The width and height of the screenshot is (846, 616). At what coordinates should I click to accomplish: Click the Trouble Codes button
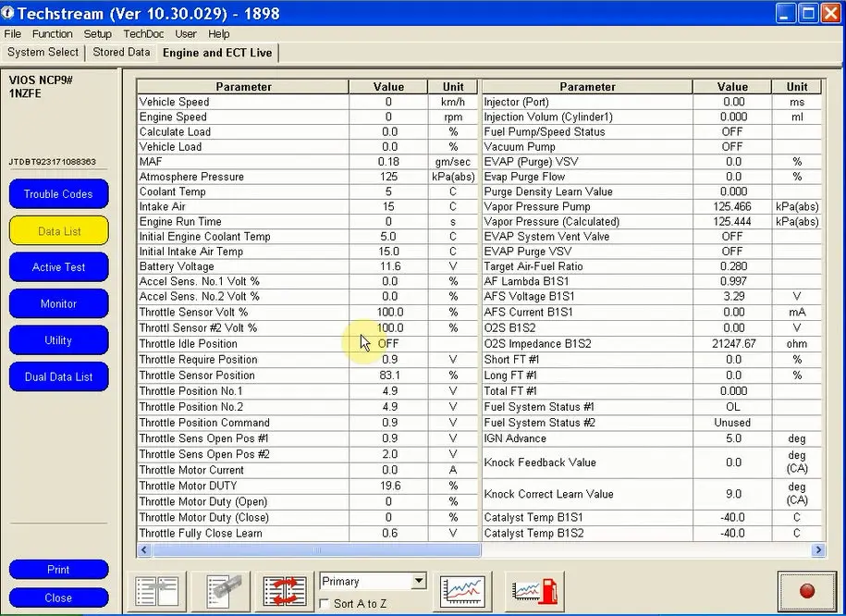click(x=59, y=194)
